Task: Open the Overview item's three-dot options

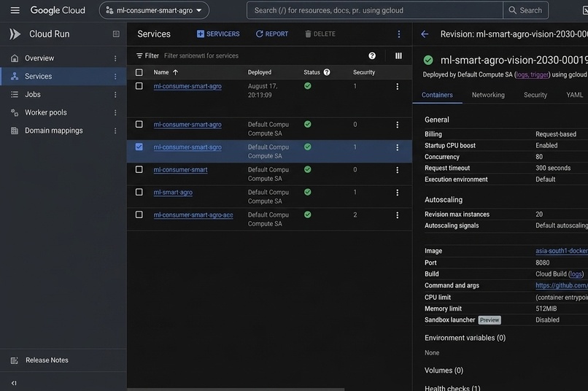Action: [x=115, y=58]
